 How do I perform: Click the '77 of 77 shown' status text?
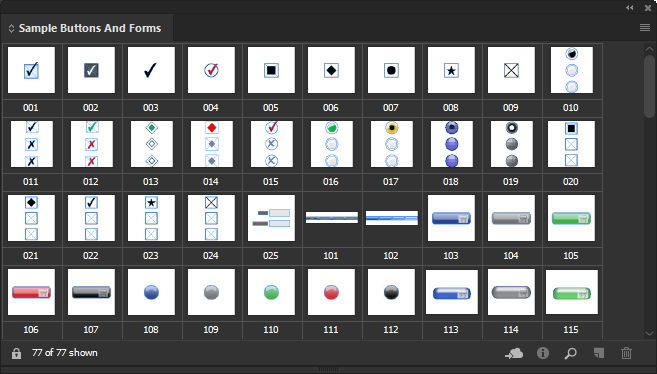pos(65,353)
